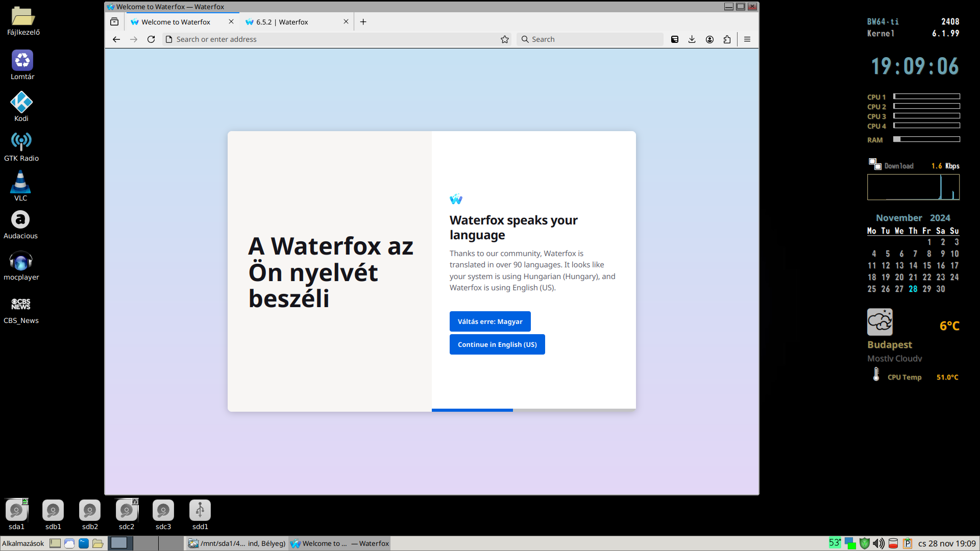The image size is (980, 551).
Task: Open the clipboard manager tray icon
Action: click(x=908, y=543)
